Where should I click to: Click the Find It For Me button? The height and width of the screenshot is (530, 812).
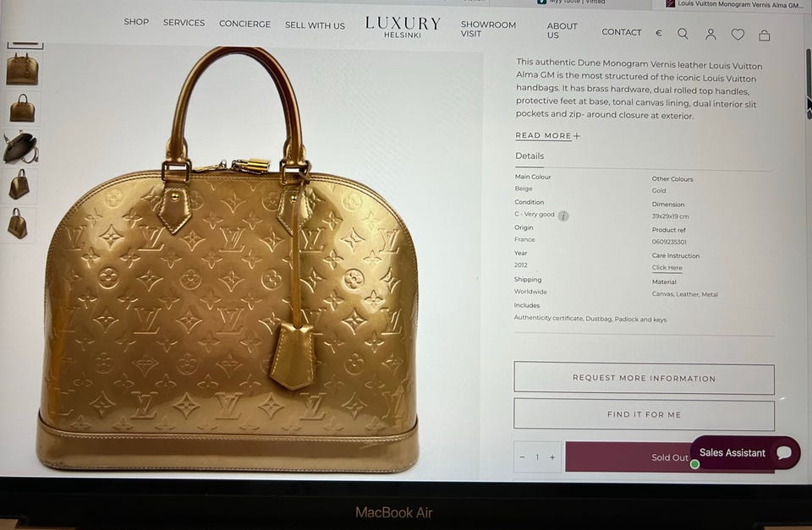(644, 414)
